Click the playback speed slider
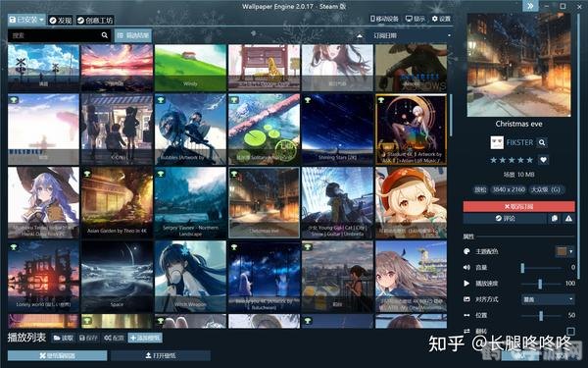The height and width of the screenshot is (368, 588). [x=541, y=284]
